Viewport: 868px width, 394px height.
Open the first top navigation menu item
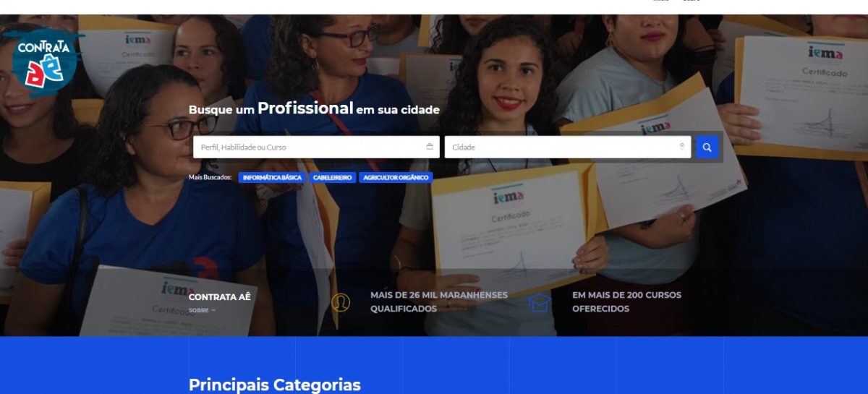[660, 1]
